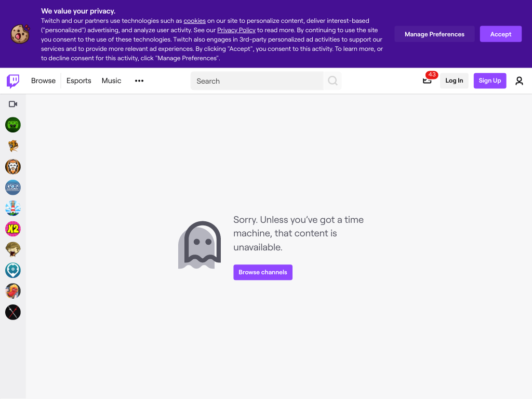532x399 pixels.
Task: Open the pink X2 channel avatar
Action: (x=13, y=229)
